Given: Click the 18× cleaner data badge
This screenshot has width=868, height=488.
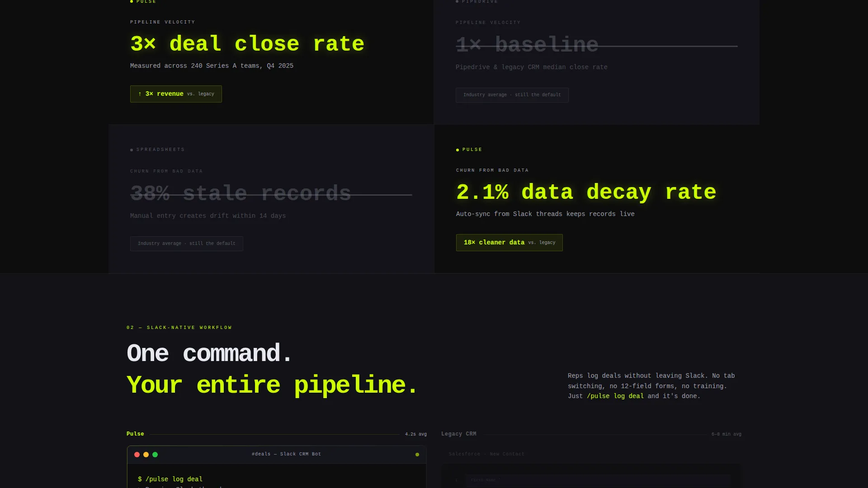Looking at the screenshot, I should 509,243.
